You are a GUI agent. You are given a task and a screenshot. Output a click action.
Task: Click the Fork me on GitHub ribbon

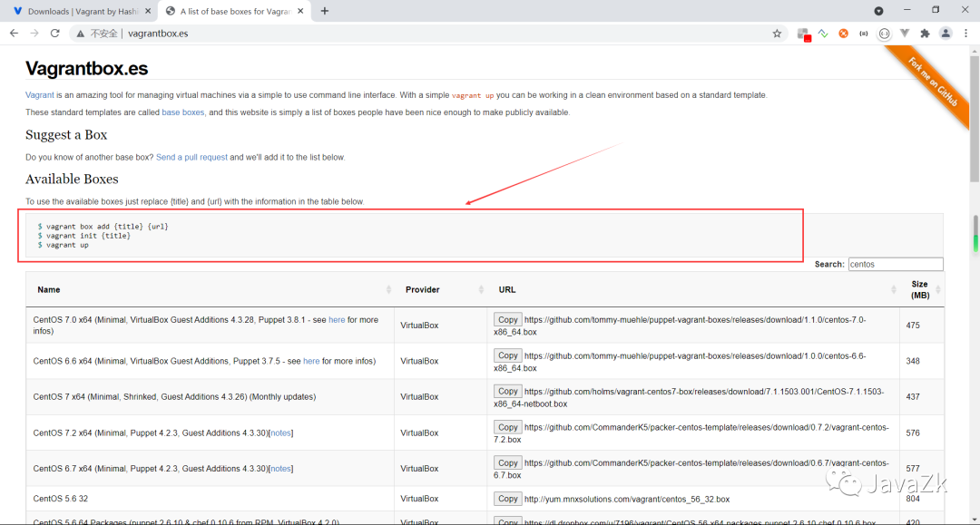(x=933, y=82)
